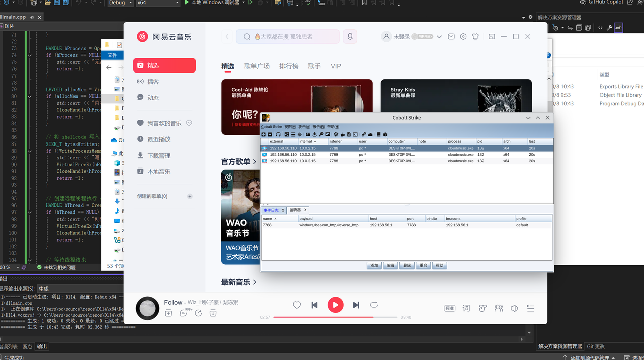Click 删除 button in listeners panel
The width and height of the screenshot is (644, 360).
point(407,265)
